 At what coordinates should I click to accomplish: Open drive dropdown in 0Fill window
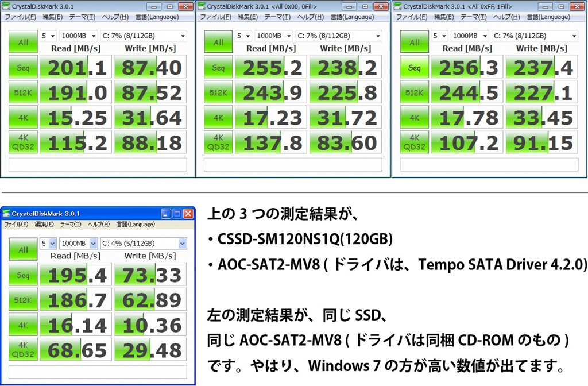point(339,36)
